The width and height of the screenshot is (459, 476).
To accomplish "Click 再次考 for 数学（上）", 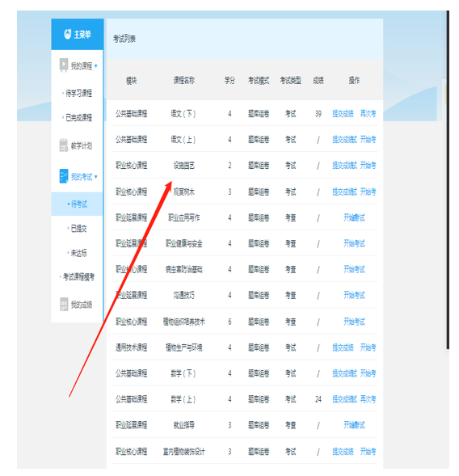I will [368, 399].
